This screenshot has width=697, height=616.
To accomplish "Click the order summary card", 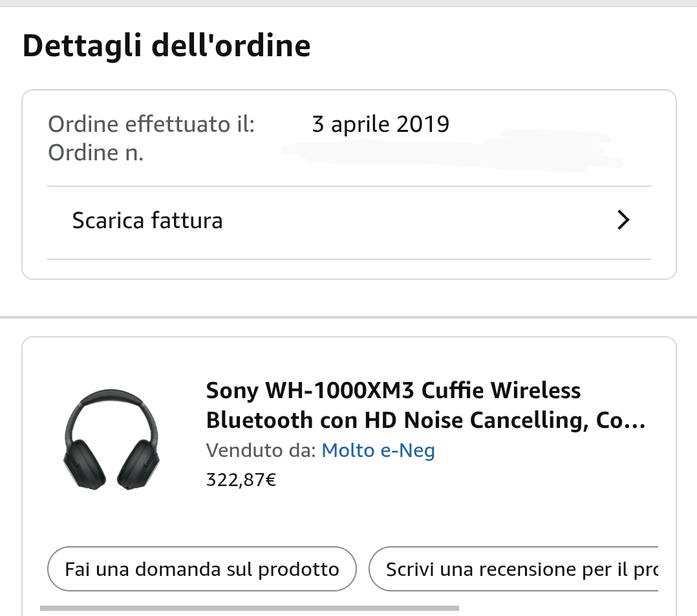I will pos(349,184).
